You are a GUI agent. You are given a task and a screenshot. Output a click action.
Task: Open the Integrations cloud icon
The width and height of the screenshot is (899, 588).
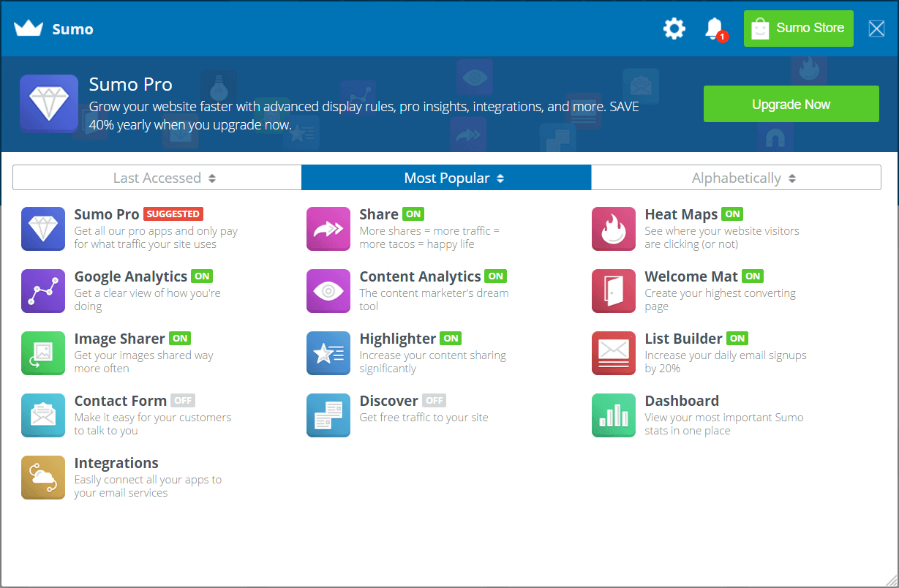43,478
